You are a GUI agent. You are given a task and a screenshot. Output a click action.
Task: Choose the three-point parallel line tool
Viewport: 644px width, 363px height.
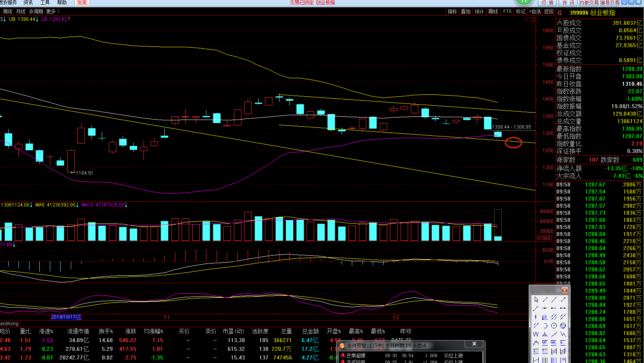[536, 326]
